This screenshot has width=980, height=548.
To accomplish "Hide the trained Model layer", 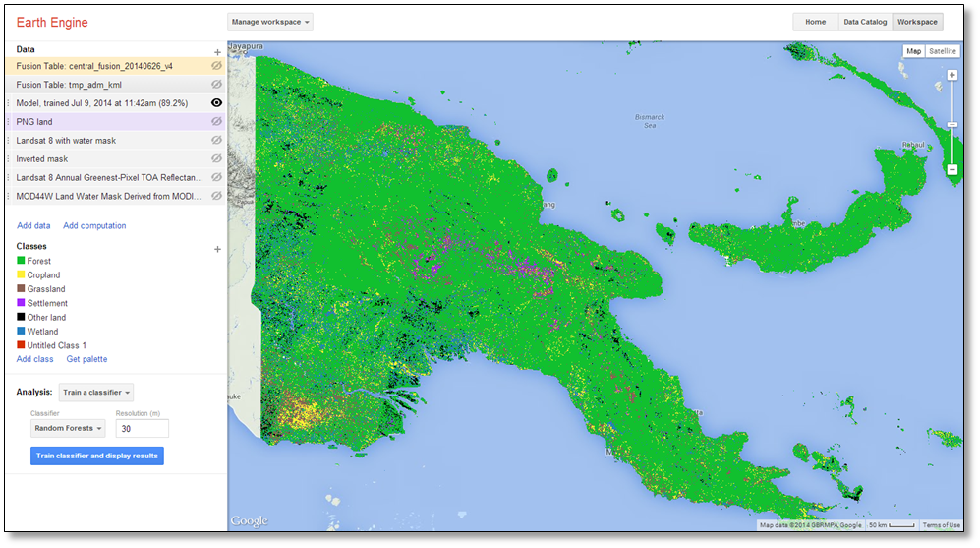I will click(x=216, y=102).
